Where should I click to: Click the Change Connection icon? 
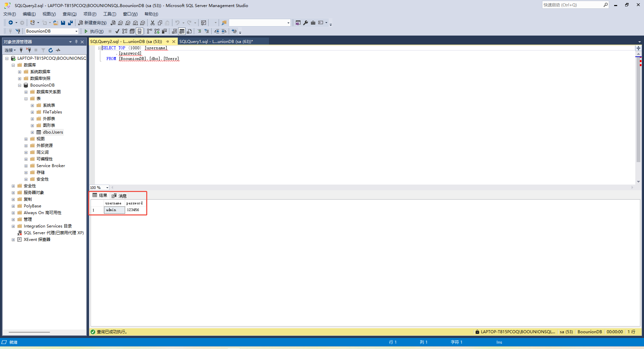[18, 31]
